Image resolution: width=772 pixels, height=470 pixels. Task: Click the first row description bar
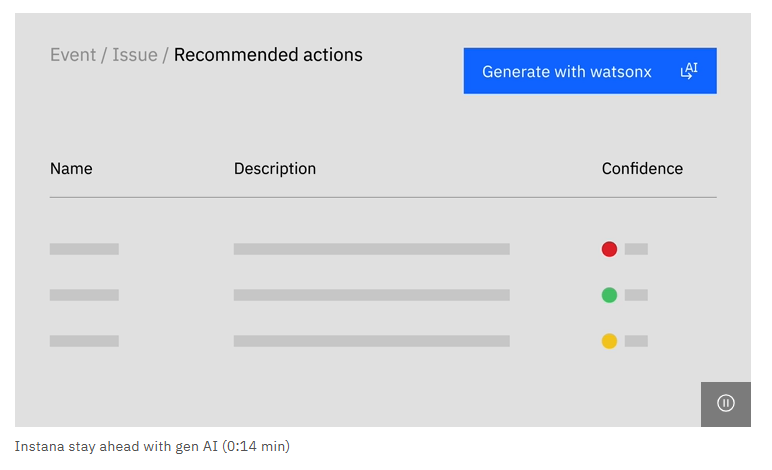click(x=371, y=249)
